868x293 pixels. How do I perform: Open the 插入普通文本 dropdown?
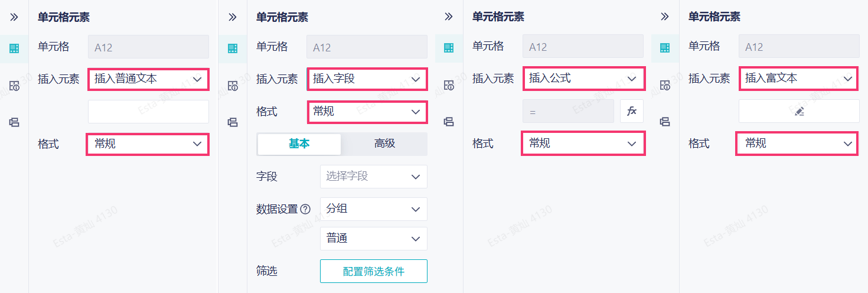pos(148,79)
